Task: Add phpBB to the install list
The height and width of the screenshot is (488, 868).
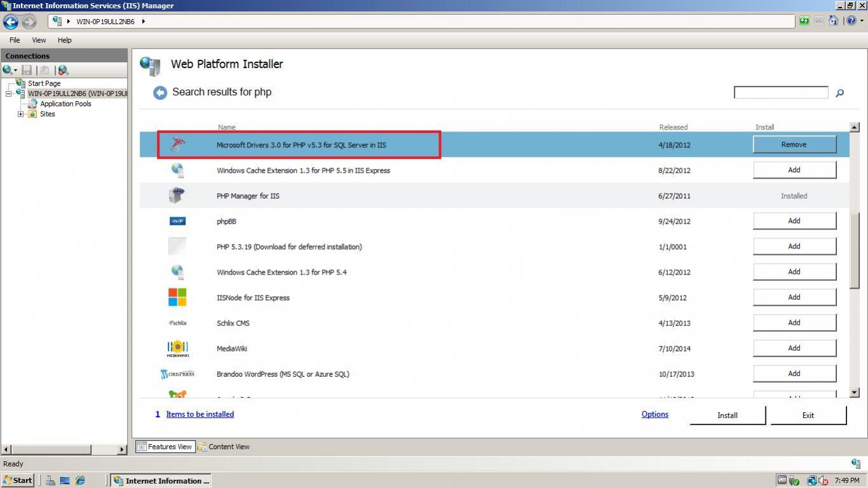Action: point(794,220)
